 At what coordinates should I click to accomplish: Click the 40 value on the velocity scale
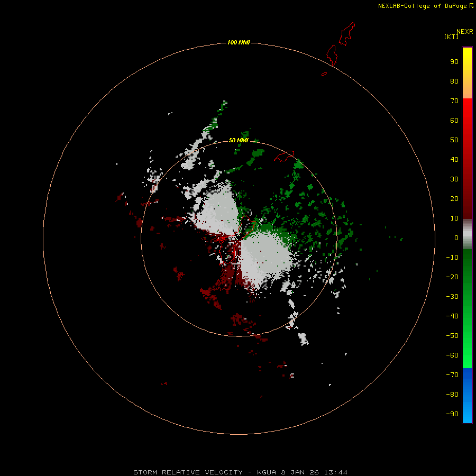point(454,159)
